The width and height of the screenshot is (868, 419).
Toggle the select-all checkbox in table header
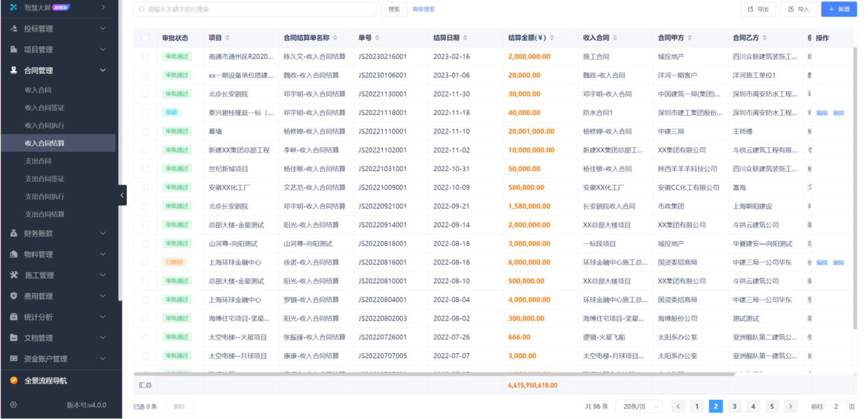pos(145,38)
